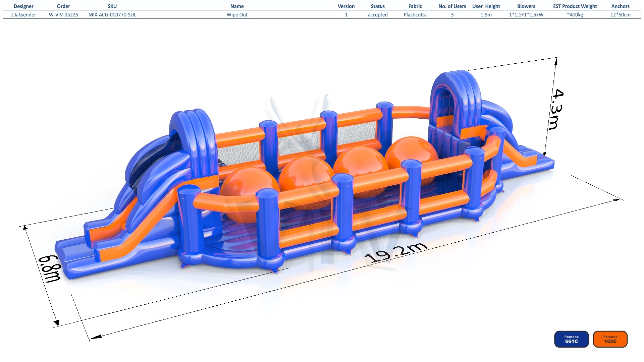Click the Pantone 165C orange color swatch
Screen dimensions: 644x362
(x=610, y=339)
